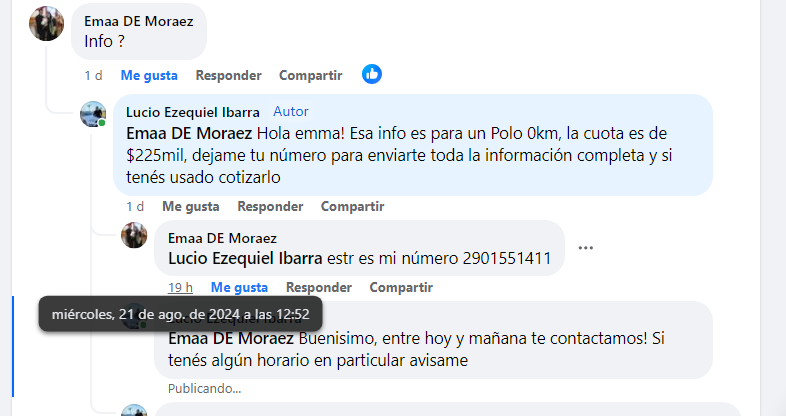Click Compartir under Lucio's author reply
The width and height of the screenshot is (786, 416).
coord(352,206)
